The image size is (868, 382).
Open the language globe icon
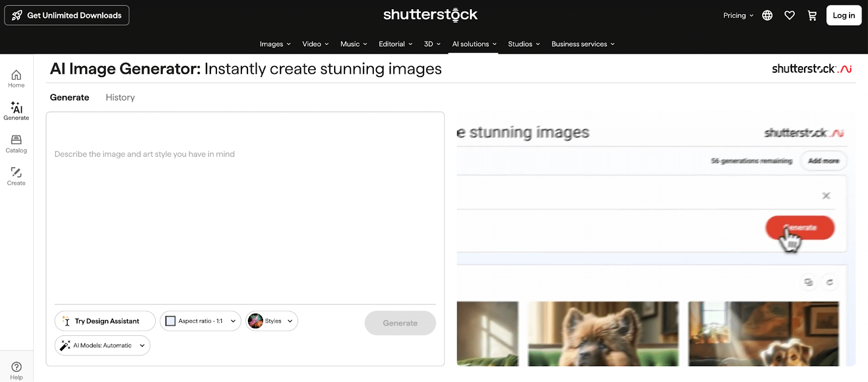pyautogui.click(x=767, y=15)
